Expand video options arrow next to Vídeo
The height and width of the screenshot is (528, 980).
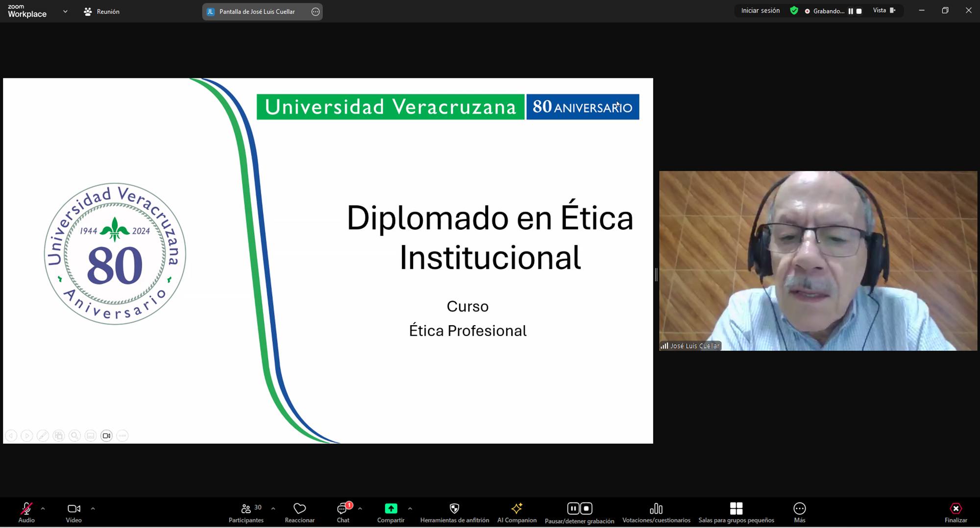click(x=93, y=509)
